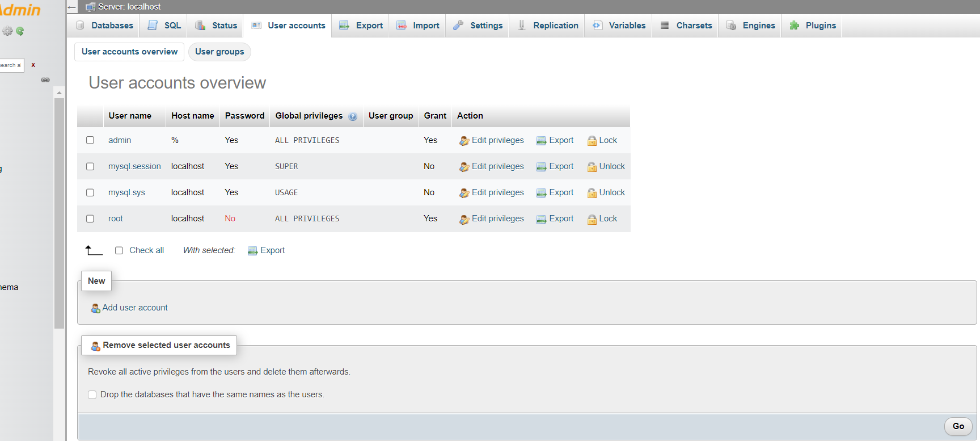Click the navigation settings gear icon

tap(7, 31)
